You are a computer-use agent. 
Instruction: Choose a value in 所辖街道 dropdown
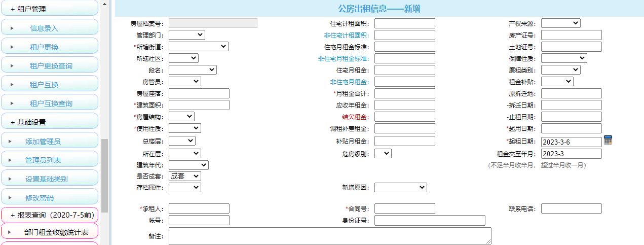point(198,47)
